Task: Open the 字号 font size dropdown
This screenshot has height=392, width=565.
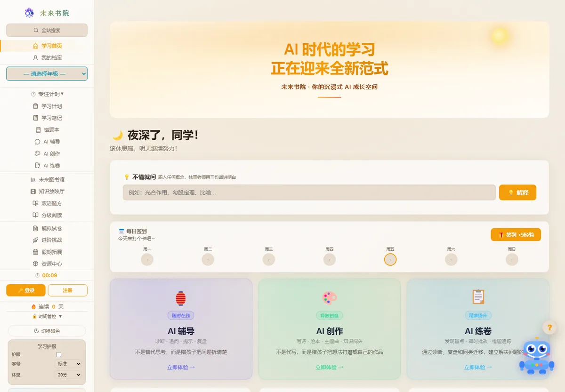Action: (x=68, y=364)
